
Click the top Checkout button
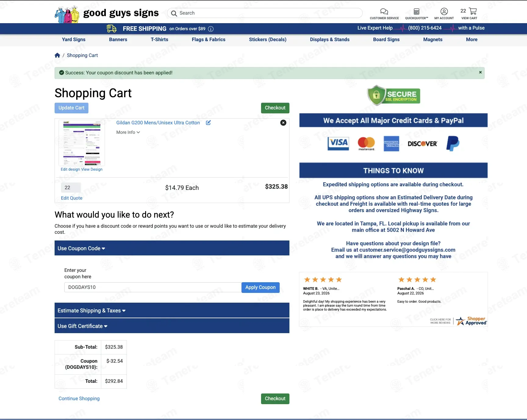(275, 108)
